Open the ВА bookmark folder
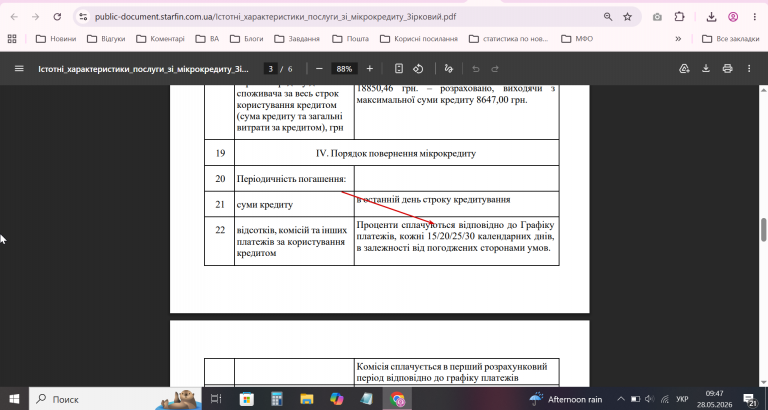 (x=207, y=38)
